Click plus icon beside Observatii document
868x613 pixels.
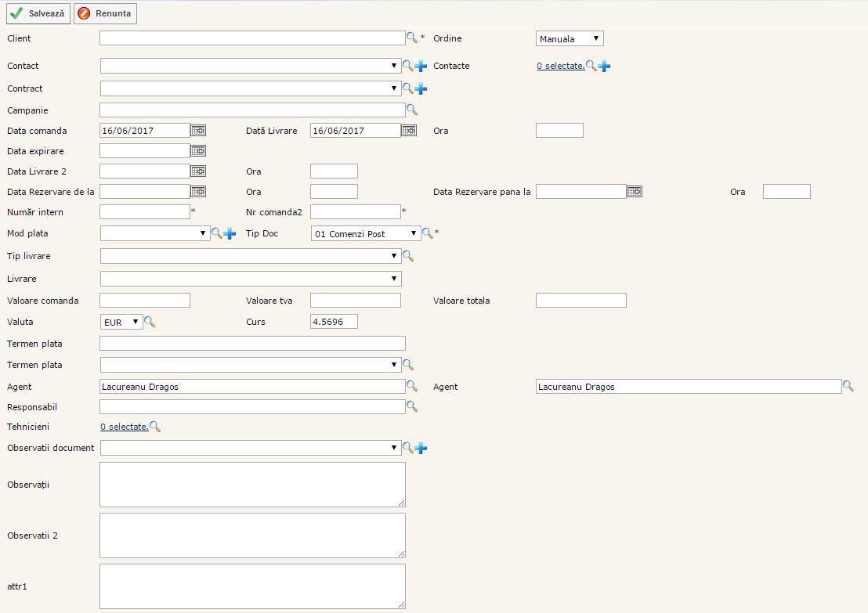421,448
